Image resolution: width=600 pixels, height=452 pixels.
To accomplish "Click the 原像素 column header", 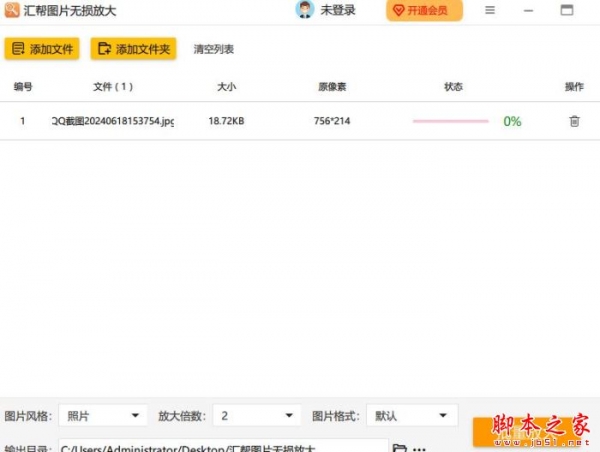I will tap(332, 87).
